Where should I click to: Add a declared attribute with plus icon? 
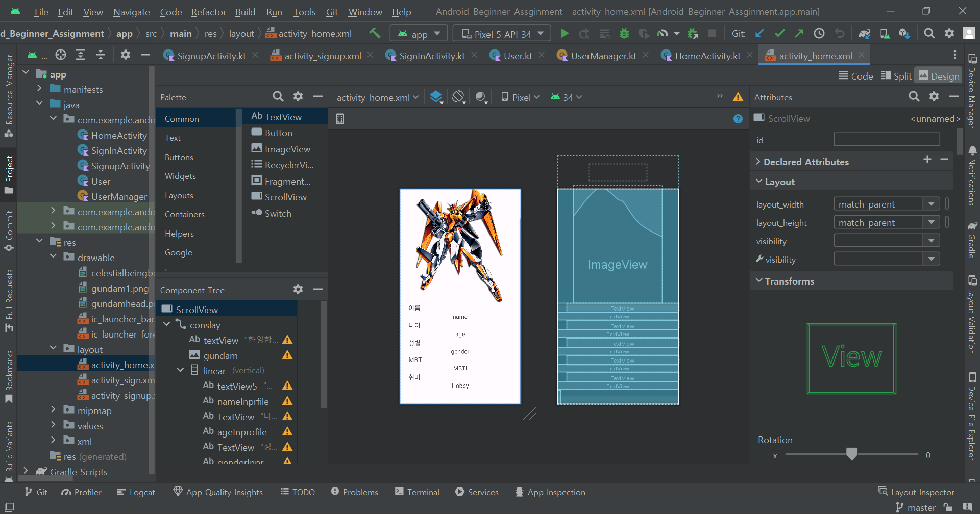point(927,160)
